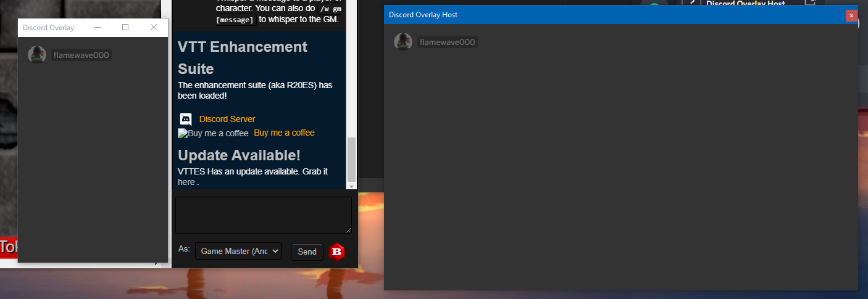This screenshot has width=868, height=299.
Task: Click the 'VTT Enhancement Suite' heading
Action: pos(243,58)
